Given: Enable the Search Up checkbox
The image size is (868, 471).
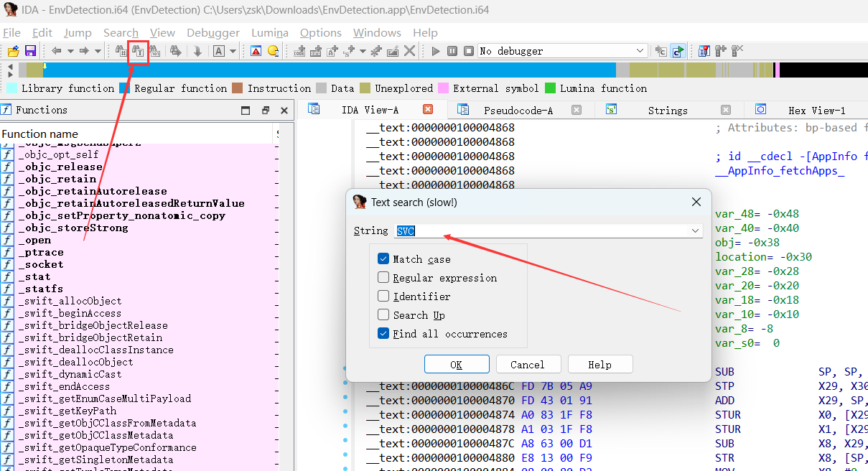Looking at the screenshot, I should [x=383, y=315].
